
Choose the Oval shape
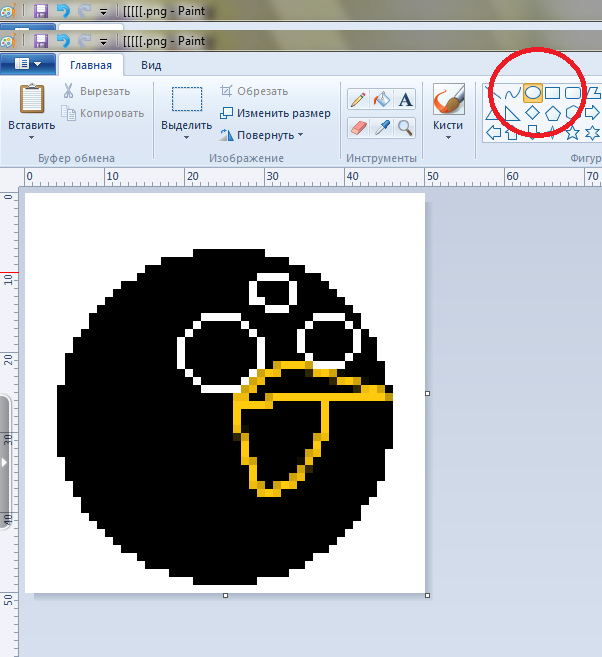coord(532,93)
